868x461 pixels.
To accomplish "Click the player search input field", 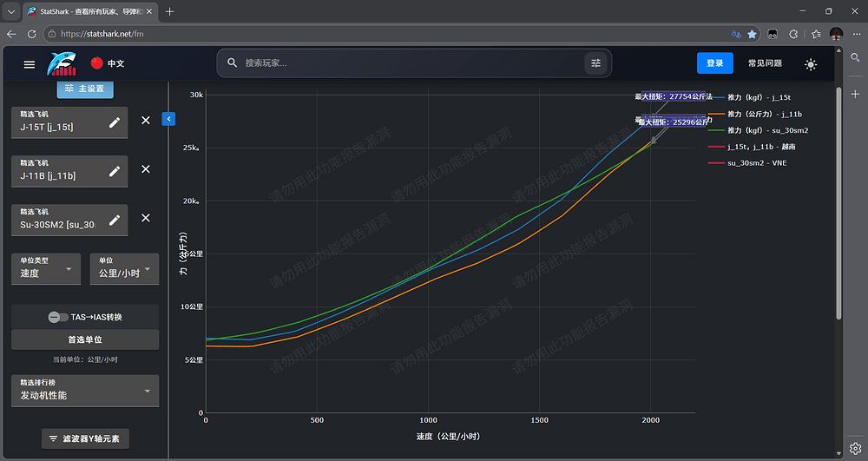I will pos(408,63).
